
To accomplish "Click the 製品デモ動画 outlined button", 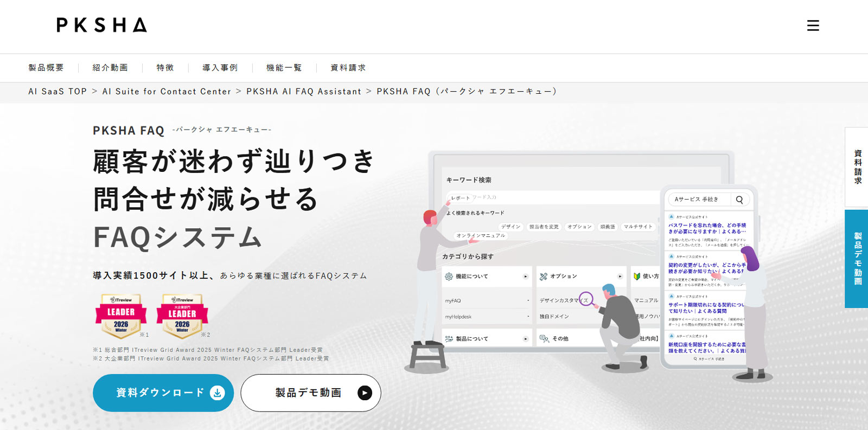I will click(x=311, y=393).
